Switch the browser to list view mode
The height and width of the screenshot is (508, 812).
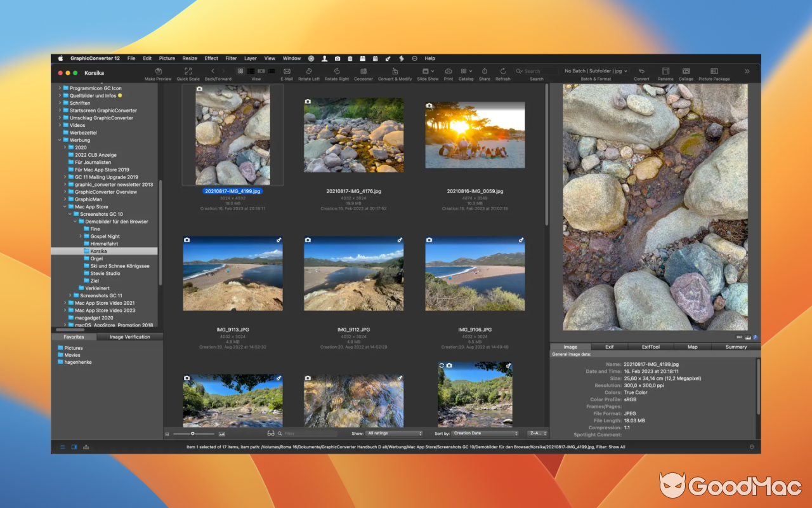[251, 70]
